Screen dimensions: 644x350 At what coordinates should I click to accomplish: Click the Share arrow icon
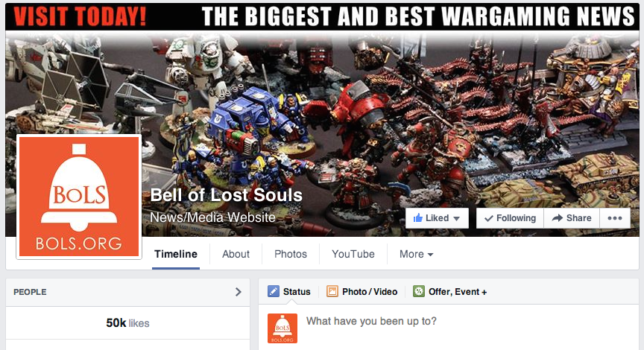(557, 218)
